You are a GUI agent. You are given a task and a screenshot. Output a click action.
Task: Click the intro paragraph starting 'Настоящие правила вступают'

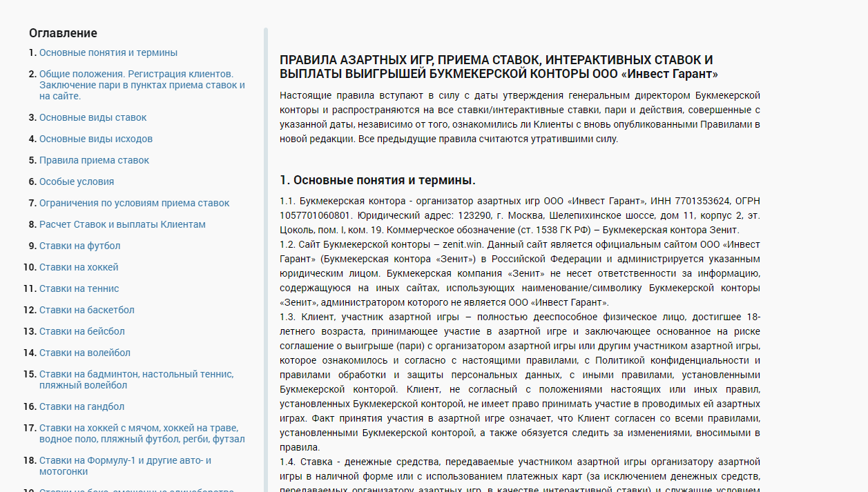[x=520, y=117]
